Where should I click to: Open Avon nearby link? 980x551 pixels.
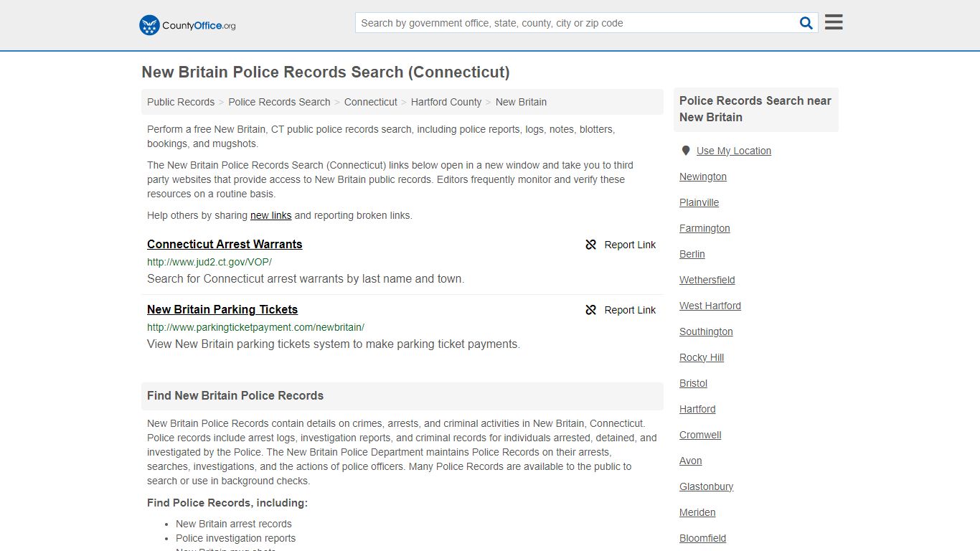coord(691,461)
